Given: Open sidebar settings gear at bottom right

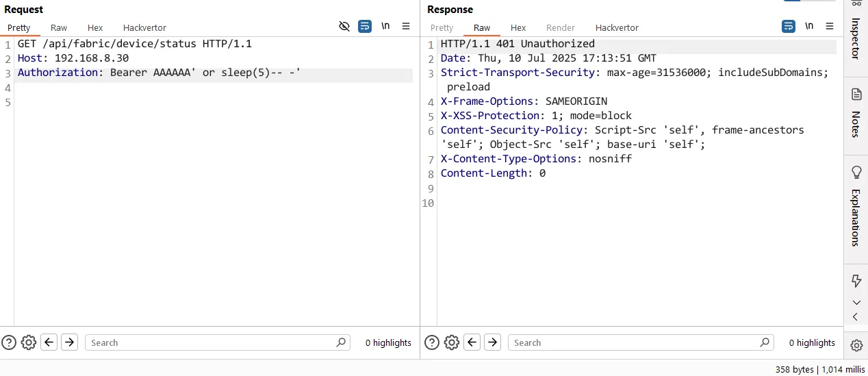Looking at the screenshot, I should click(856, 346).
